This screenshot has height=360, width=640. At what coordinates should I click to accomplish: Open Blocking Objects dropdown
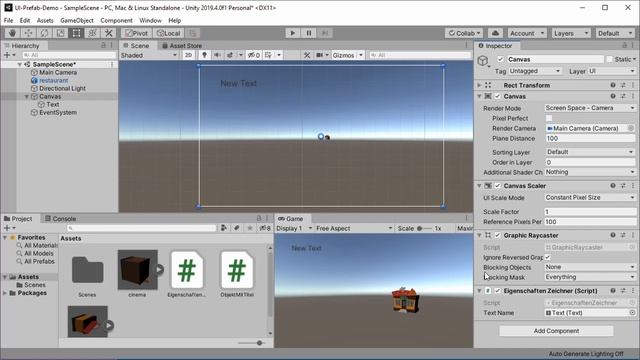pyautogui.click(x=590, y=267)
